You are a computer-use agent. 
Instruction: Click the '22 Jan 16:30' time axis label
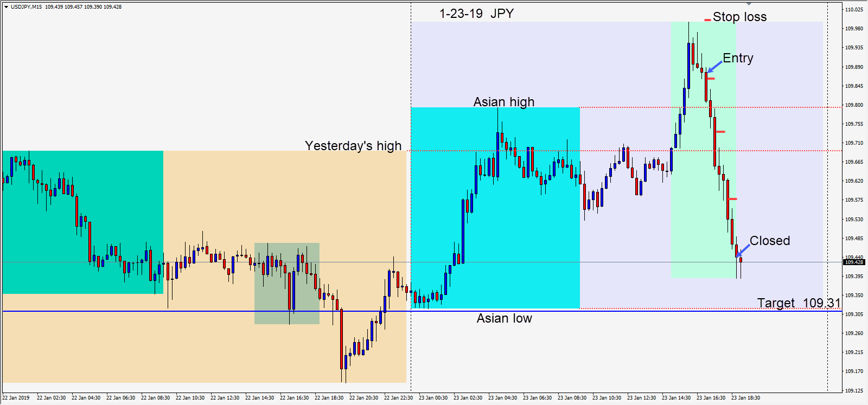click(x=294, y=398)
